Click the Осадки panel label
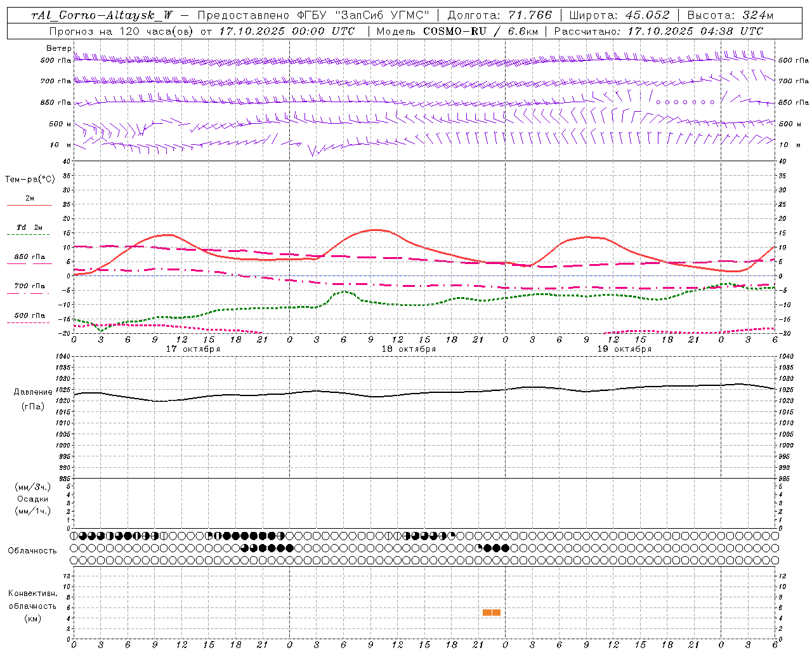812x650 pixels. (32, 499)
